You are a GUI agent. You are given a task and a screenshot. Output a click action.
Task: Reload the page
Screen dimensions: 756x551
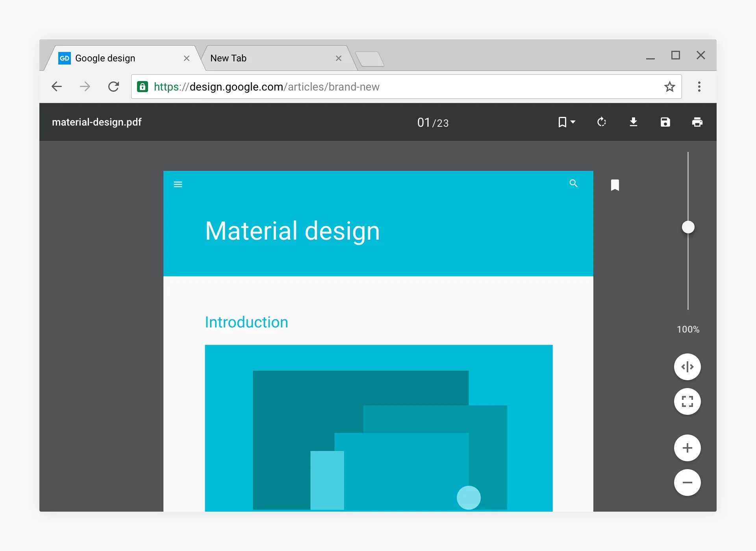(113, 87)
